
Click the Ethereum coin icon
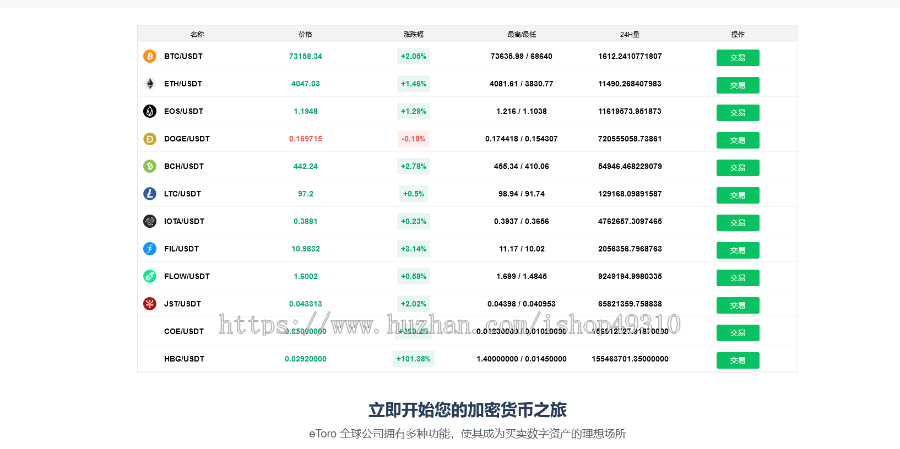click(x=149, y=84)
